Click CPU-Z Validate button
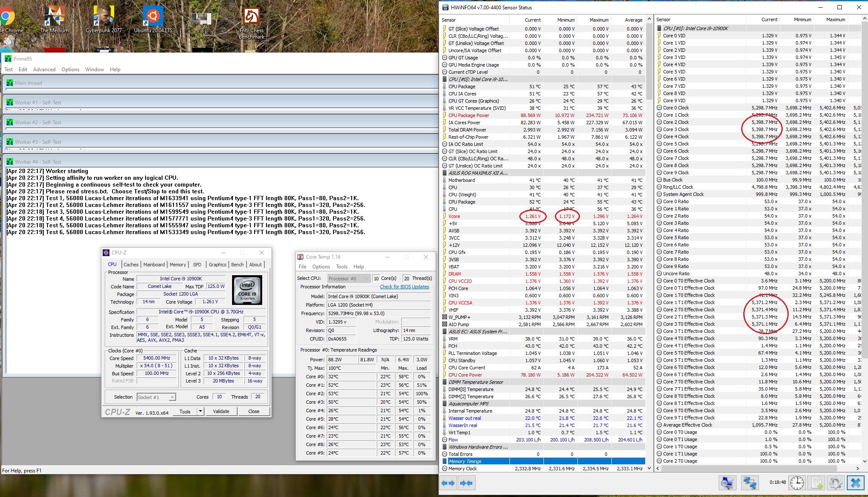 pyautogui.click(x=221, y=411)
